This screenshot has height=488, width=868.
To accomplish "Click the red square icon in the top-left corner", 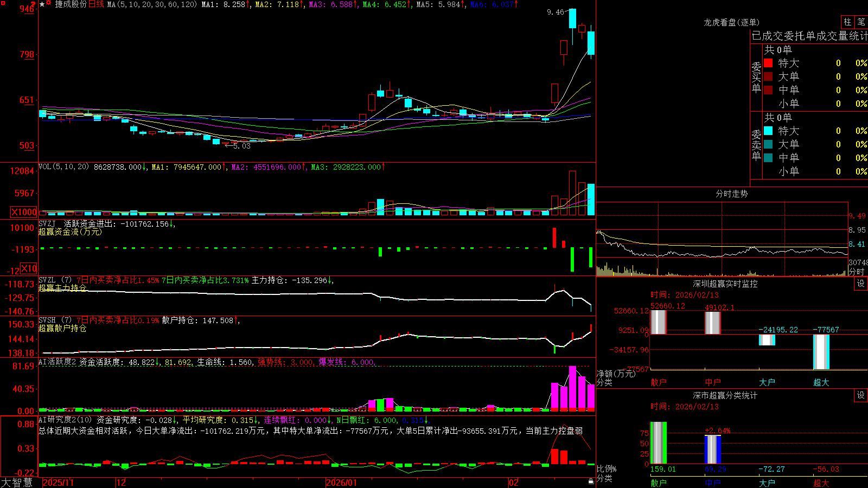I will [2, 3].
